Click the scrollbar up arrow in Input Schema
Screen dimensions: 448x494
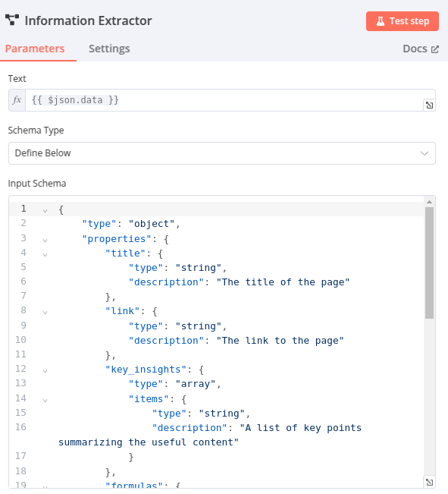[x=429, y=202]
